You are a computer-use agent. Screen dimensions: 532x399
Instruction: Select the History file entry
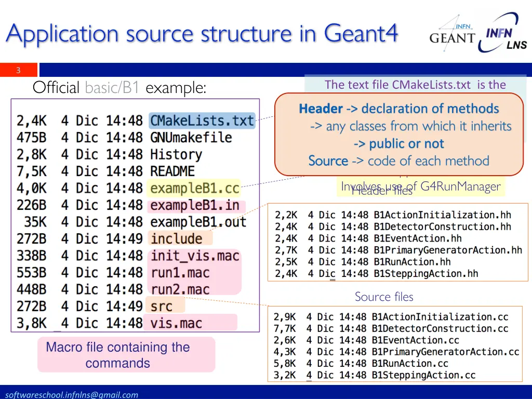point(176,154)
